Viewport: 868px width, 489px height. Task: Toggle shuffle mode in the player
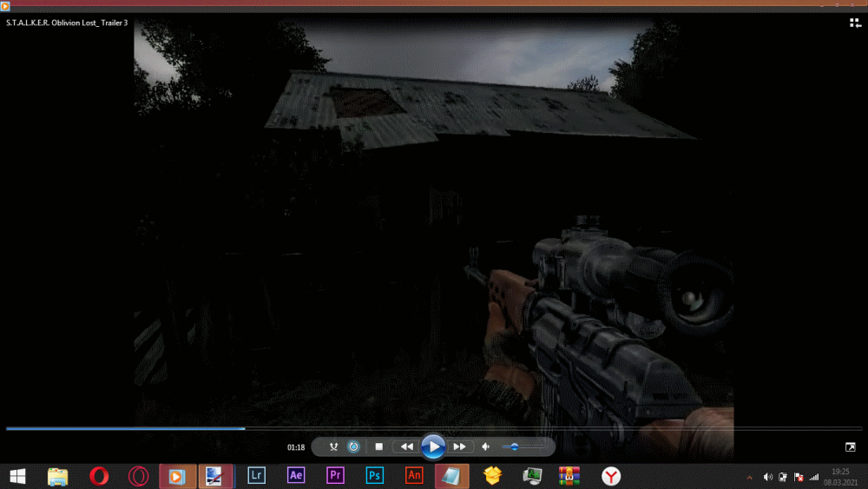[x=333, y=447]
